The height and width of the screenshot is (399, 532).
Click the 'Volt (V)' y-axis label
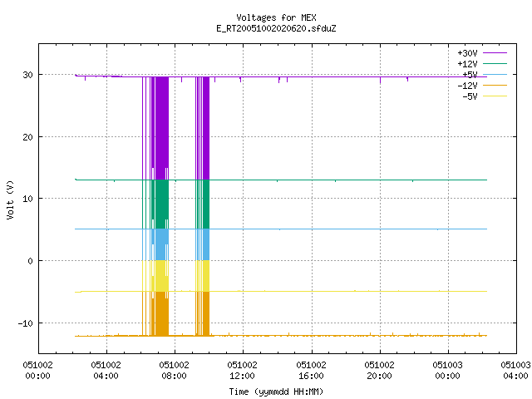coord(10,199)
